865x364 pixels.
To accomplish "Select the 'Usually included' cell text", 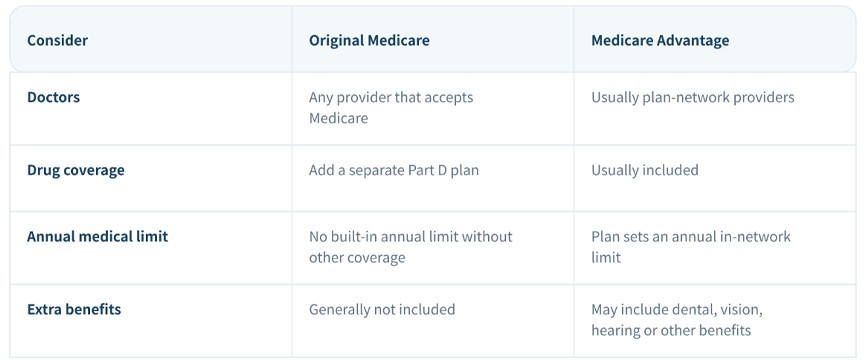I will click(645, 170).
